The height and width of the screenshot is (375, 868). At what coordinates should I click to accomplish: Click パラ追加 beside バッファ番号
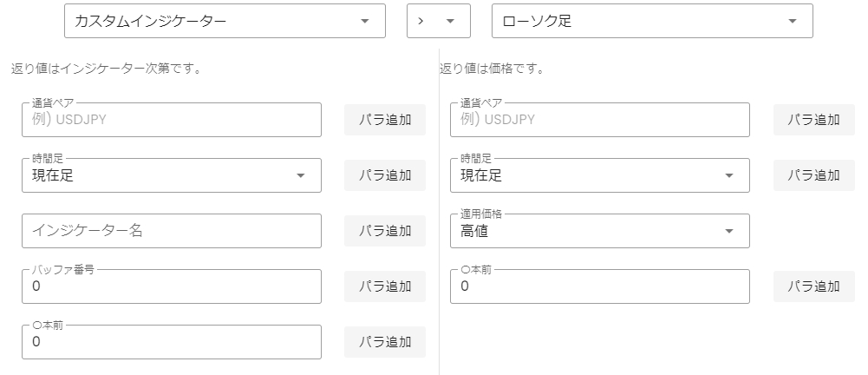(x=385, y=286)
